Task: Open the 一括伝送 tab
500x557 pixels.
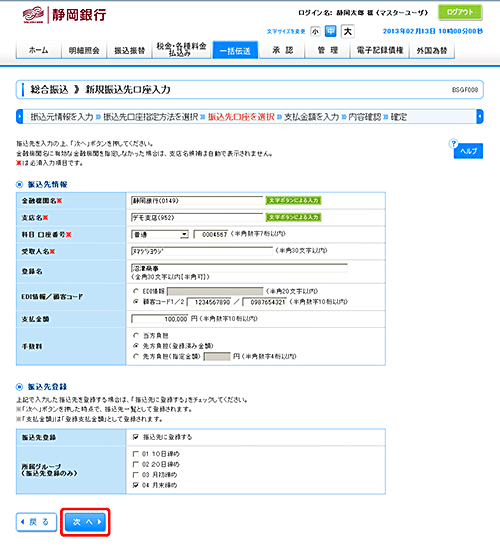Action: 235,50
